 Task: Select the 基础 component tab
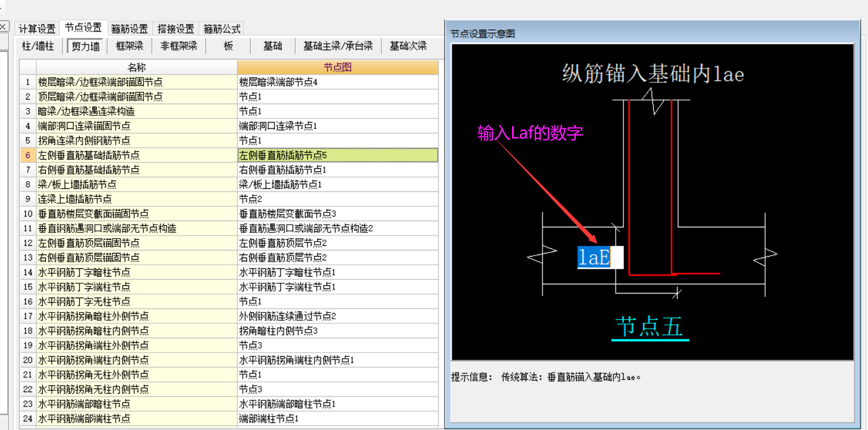[273, 46]
